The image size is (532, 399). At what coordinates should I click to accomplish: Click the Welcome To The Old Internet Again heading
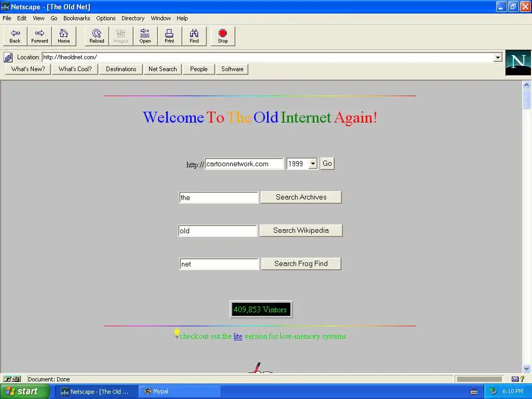click(x=260, y=117)
